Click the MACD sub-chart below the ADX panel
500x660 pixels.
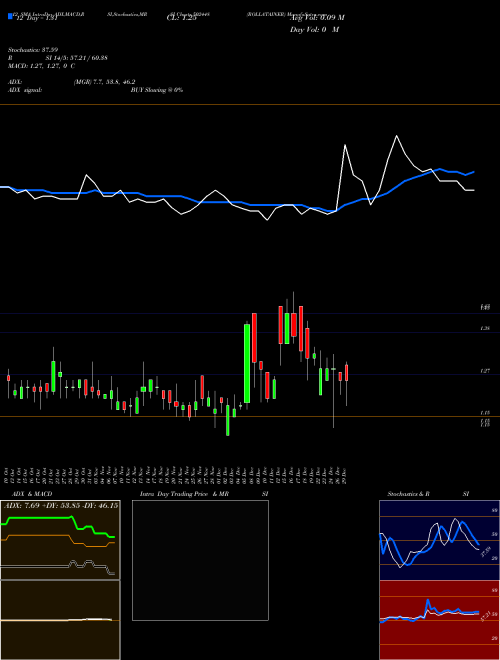(60, 620)
